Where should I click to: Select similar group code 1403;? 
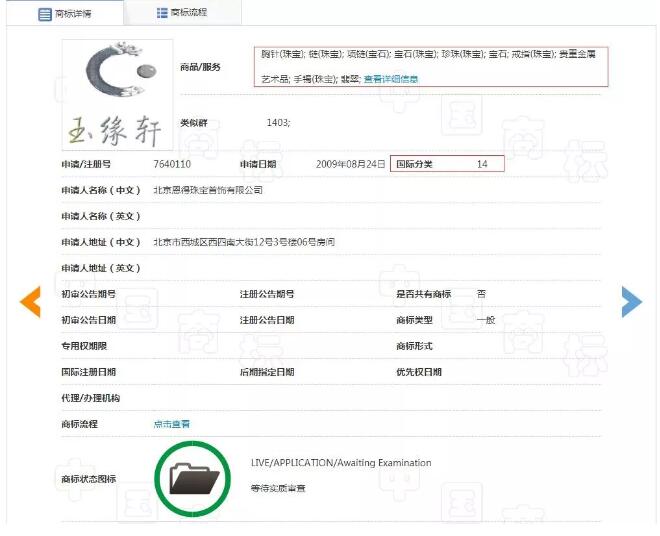(x=278, y=123)
